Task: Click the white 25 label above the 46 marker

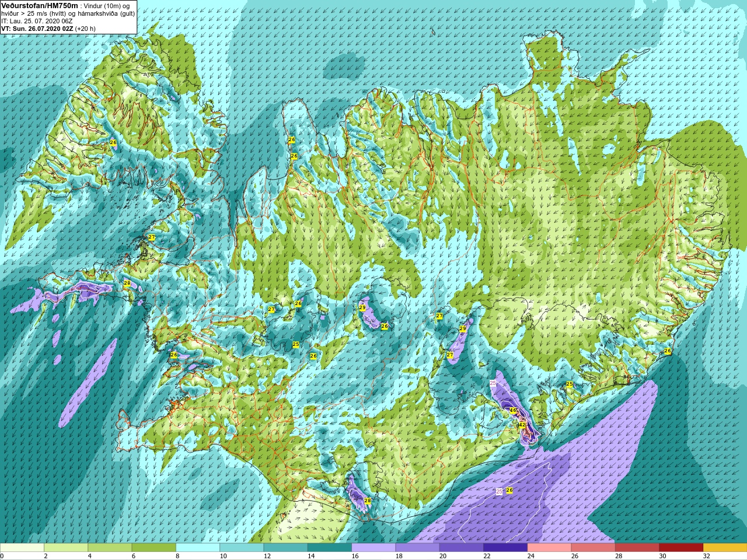Action: coord(493,383)
